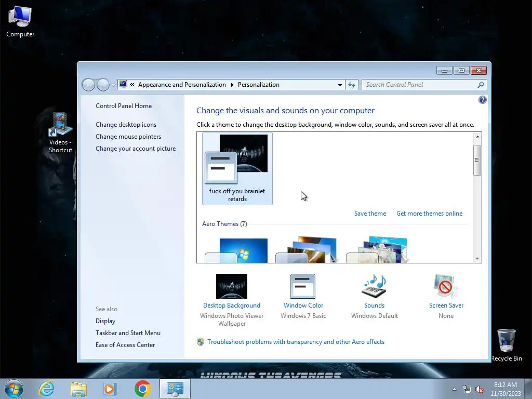
Task: Refresh the Personalization page
Action: click(352, 85)
